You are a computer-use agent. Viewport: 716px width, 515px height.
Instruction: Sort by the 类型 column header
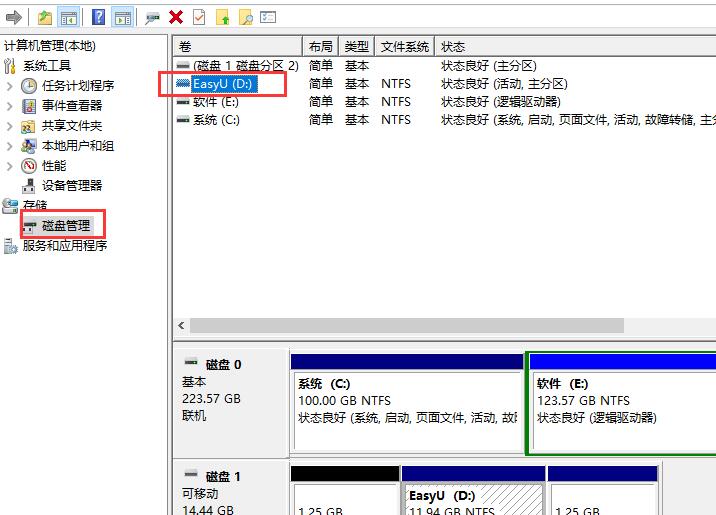(357, 47)
